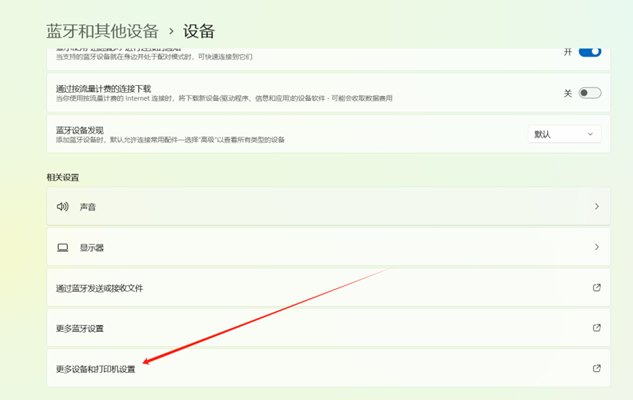Turn off the top toggle labeled 开

[589, 51]
